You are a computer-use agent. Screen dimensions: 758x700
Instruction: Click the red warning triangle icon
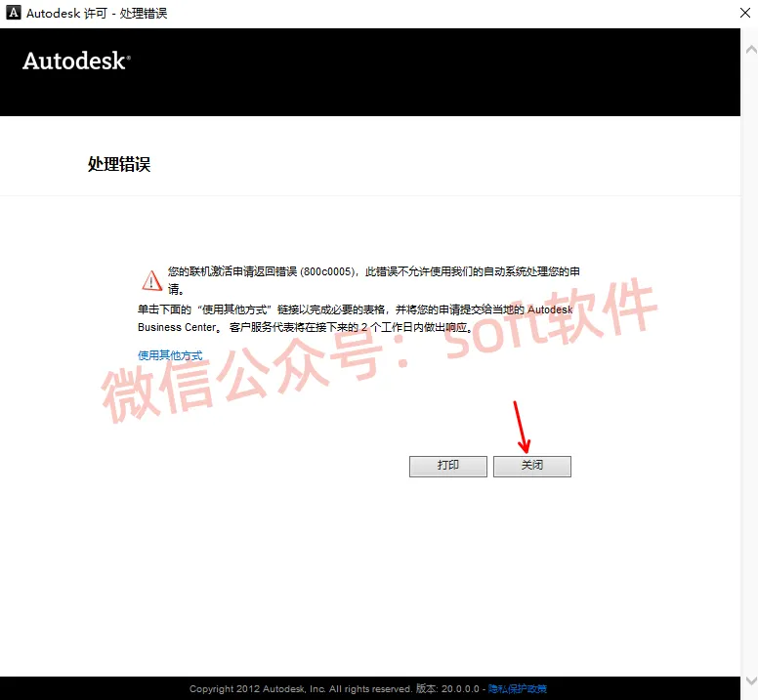point(151,280)
